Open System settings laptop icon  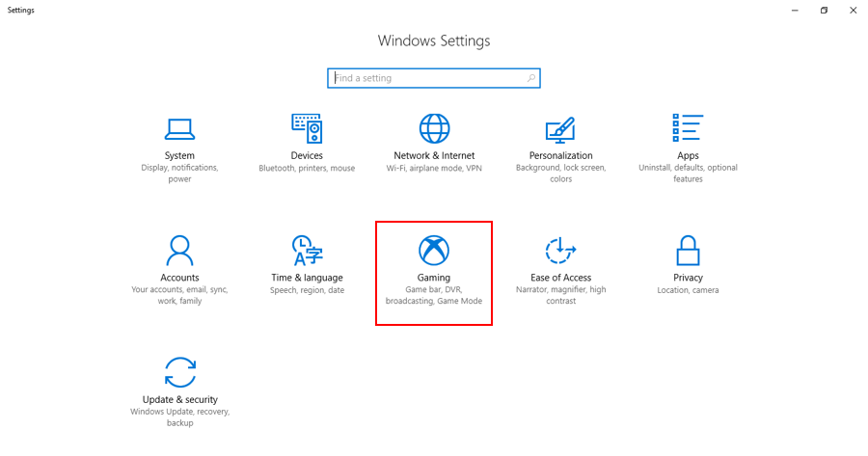(x=179, y=129)
